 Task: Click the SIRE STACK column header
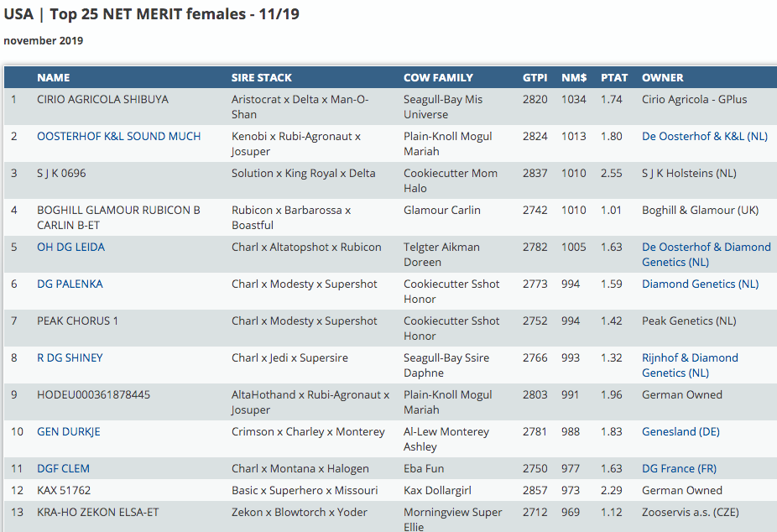(262, 77)
